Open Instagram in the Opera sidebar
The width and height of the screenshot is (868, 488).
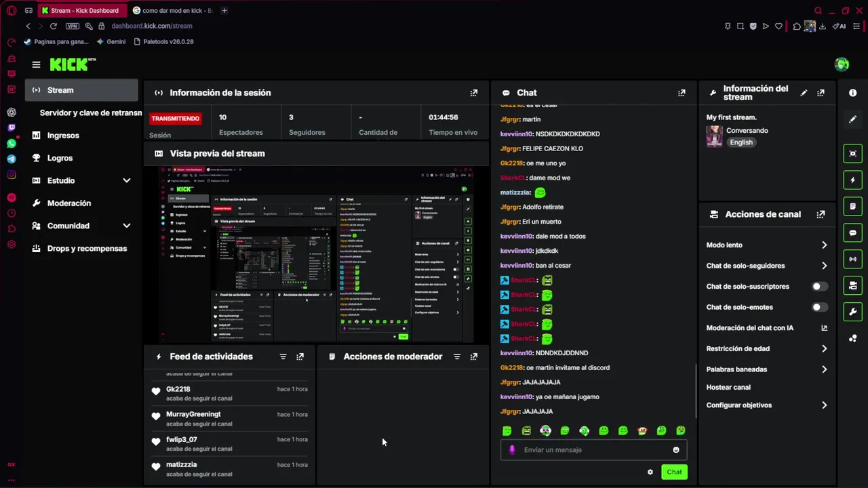click(12, 175)
